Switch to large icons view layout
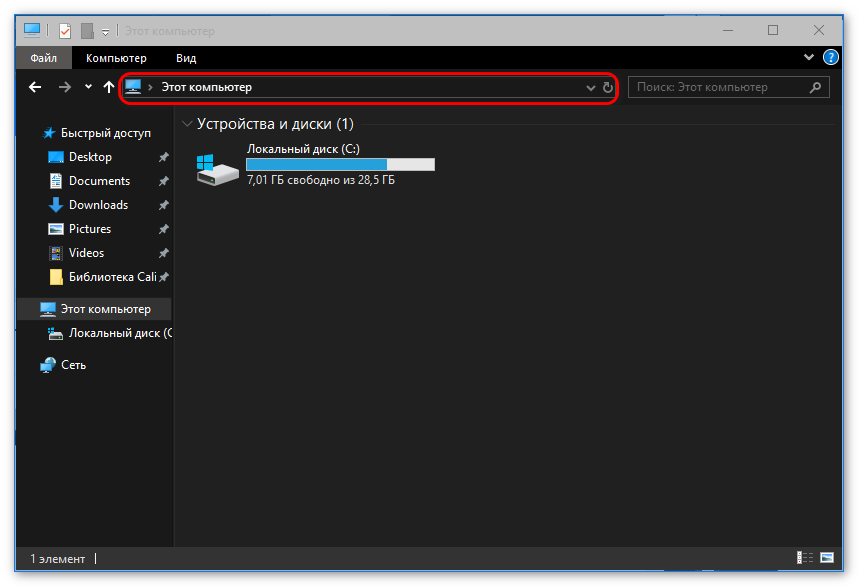Screen dimensions: 859x587 click(827, 558)
